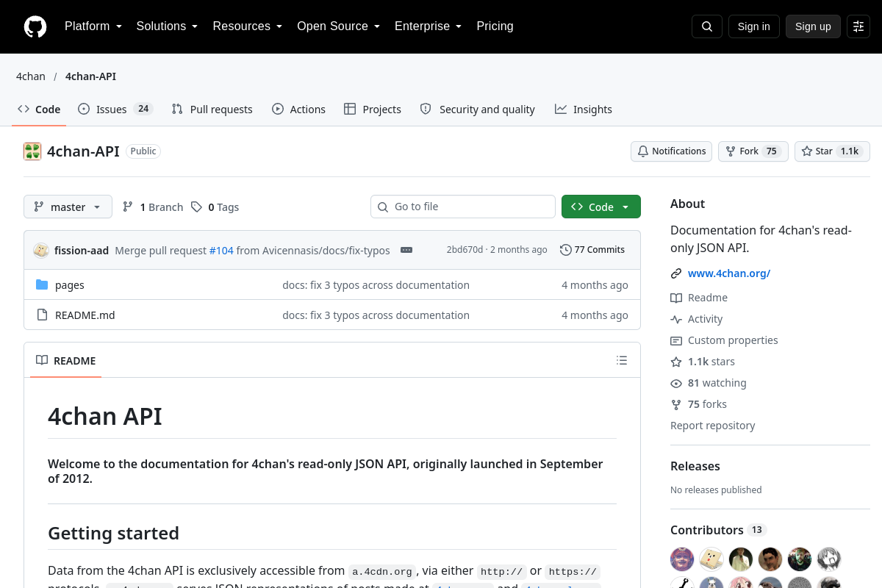Open the master branch dropdown
The height and width of the screenshot is (588, 882).
[68, 207]
